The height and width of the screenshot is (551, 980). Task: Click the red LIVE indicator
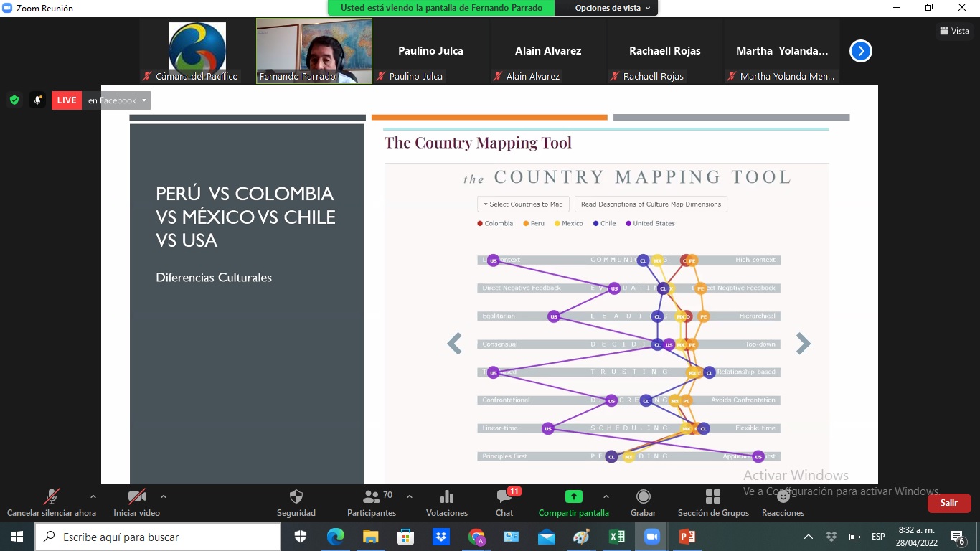[x=67, y=100]
